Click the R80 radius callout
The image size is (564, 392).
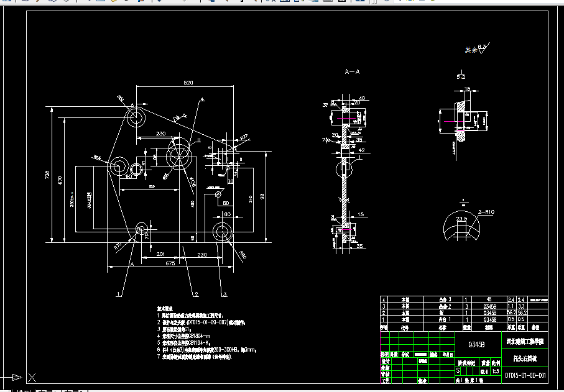pyautogui.click(x=243, y=254)
